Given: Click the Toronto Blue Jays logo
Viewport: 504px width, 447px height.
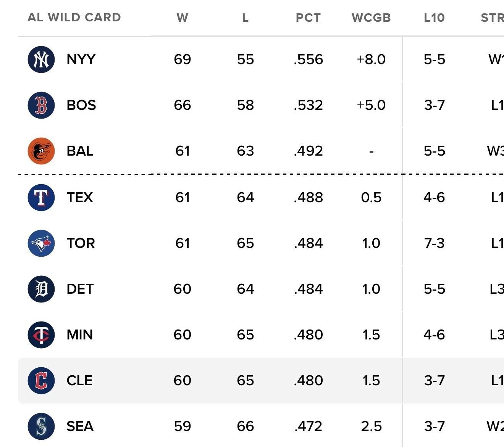Looking at the screenshot, I should [x=41, y=243].
